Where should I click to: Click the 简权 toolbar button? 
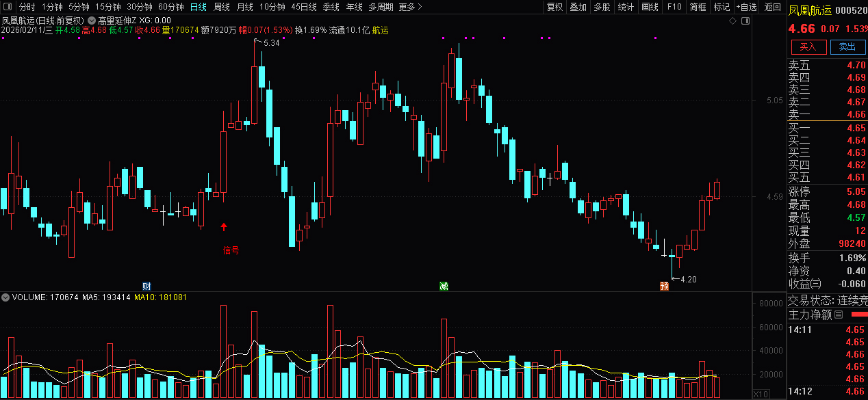click(698, 7)
